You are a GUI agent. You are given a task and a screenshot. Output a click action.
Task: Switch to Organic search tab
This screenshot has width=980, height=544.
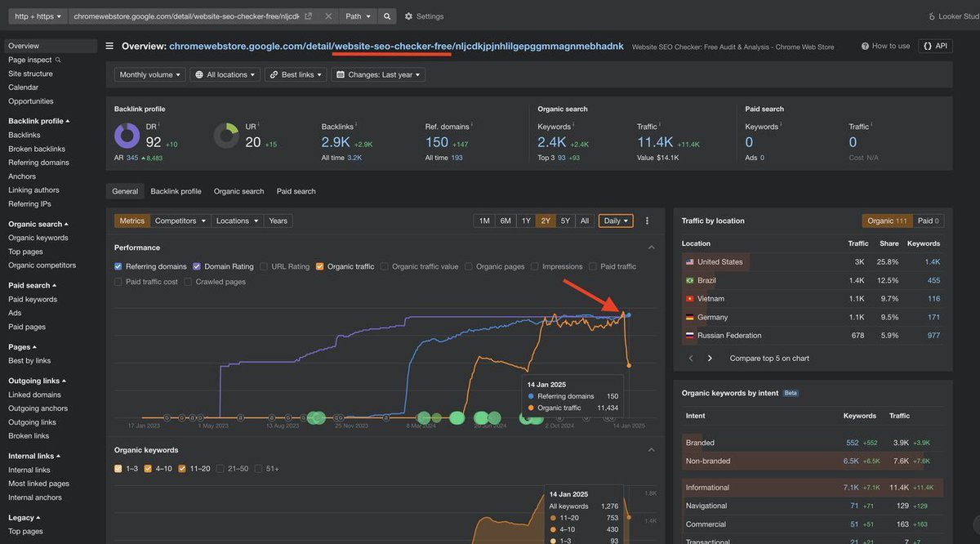pos(238,191)
